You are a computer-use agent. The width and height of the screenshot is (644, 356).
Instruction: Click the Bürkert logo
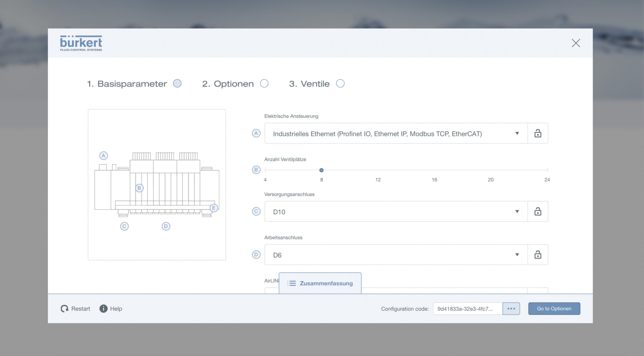(x=81, y=43)
